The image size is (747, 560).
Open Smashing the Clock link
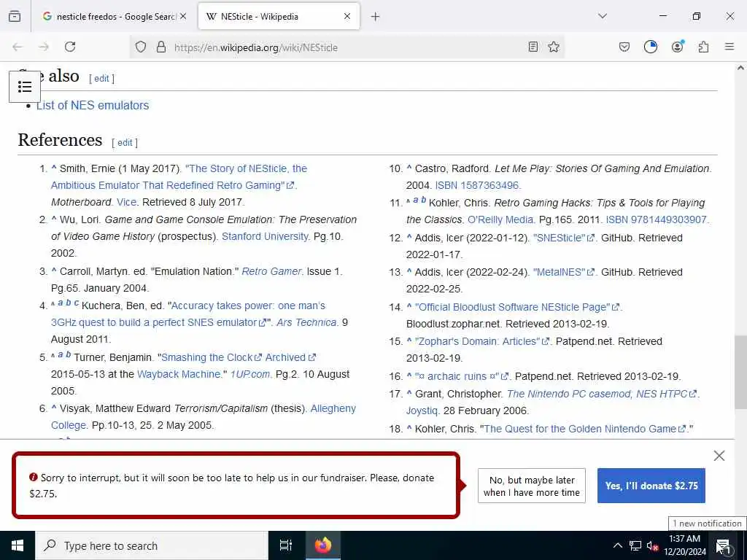pos(211,357)
